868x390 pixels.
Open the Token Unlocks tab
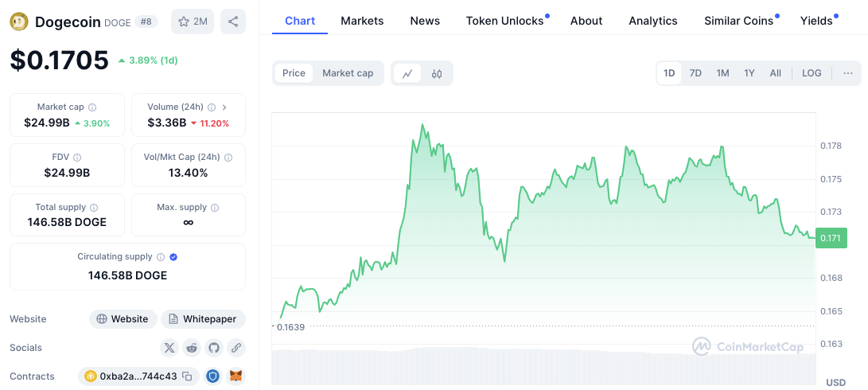505,21
